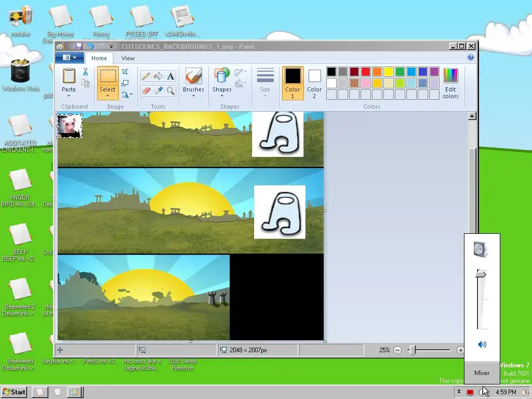Click the Copy icon in Clipboard
The height and width of the screenshot is (399, 532).
85,83
